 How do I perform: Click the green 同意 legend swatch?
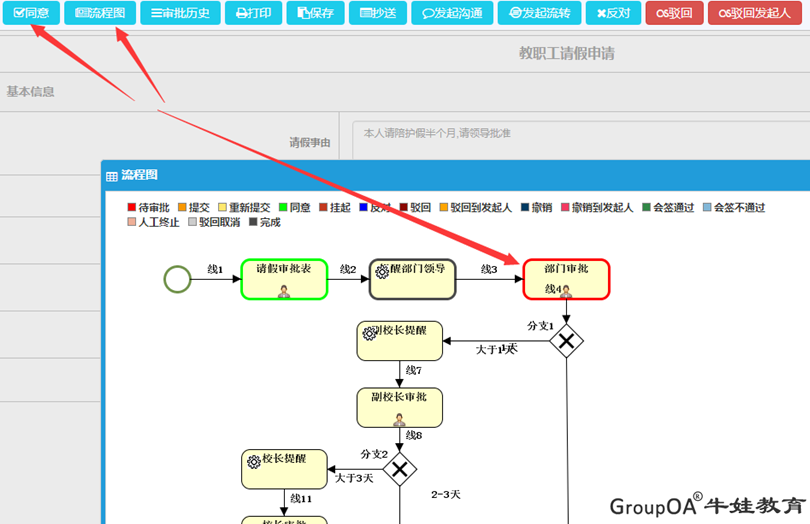coord(283,207)
